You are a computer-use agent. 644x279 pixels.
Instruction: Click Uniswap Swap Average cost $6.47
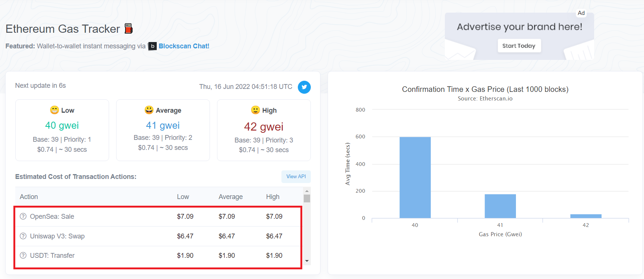[227, 236]
